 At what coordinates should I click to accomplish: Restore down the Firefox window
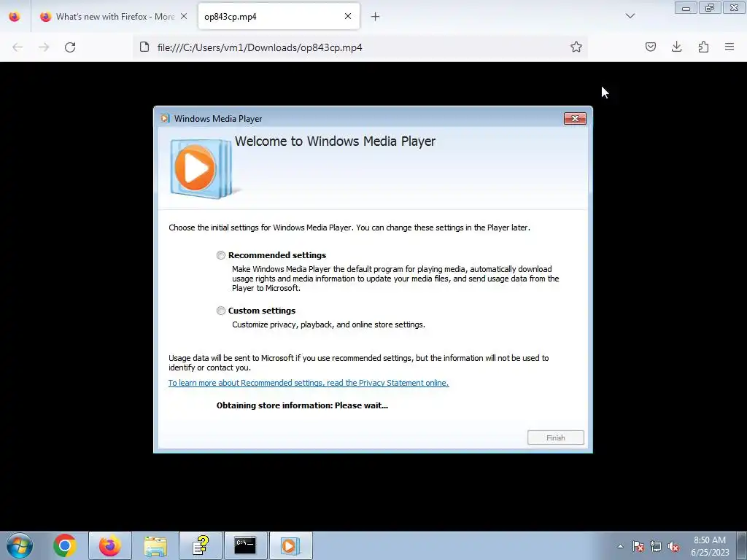[x=710, y=8]
